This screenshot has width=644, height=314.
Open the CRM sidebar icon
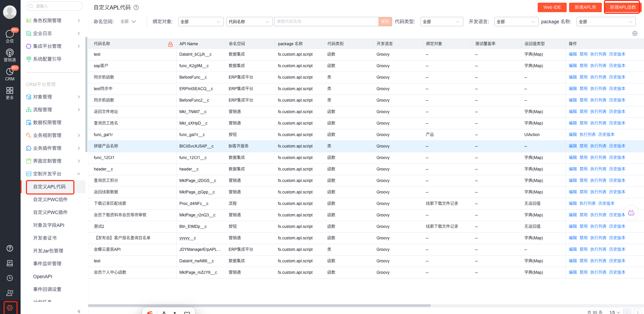point(10,74)
